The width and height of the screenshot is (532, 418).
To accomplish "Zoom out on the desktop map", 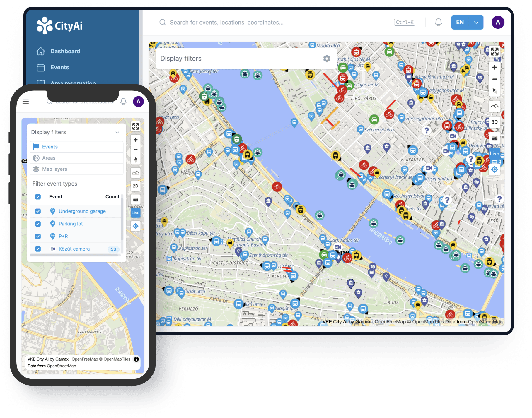I will pyautogui.click(x=495, y=79).
